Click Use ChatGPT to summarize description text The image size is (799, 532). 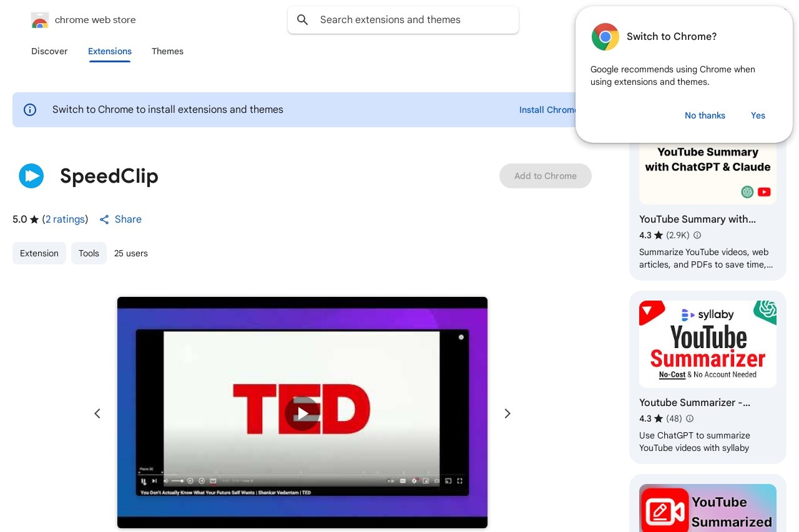click(x=695, y=442)
